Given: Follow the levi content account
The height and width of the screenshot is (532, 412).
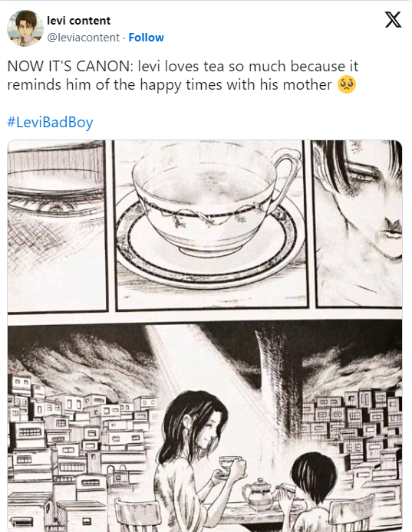Looking at the screenshot, I should point(146,38).
